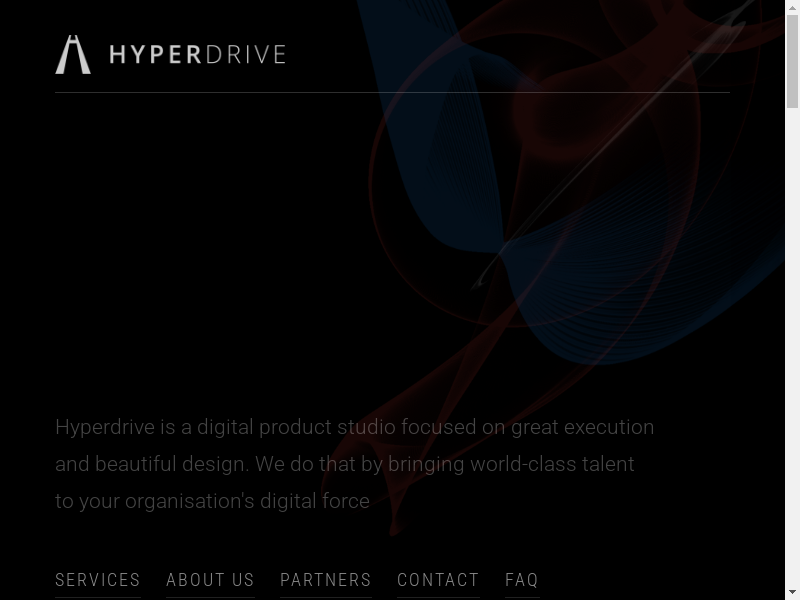Click the empty scrollbar track below thumb
The image size is (800, 600).
point(792,350)
